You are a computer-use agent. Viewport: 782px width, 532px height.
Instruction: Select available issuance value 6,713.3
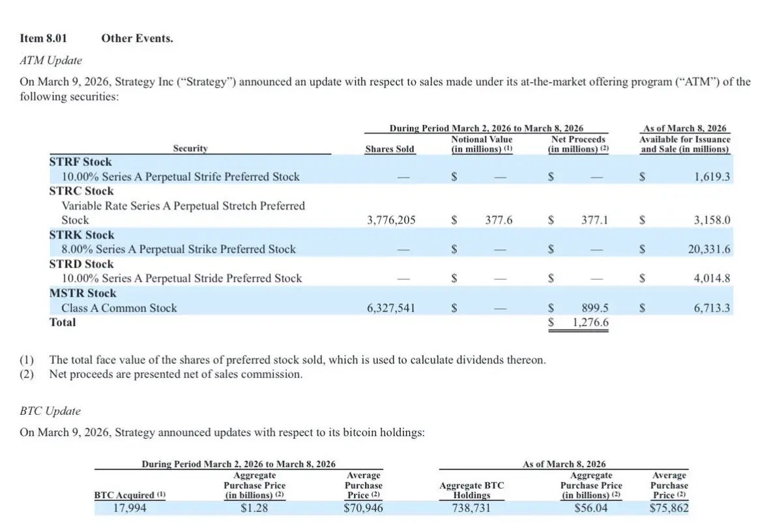coord(712,308)
